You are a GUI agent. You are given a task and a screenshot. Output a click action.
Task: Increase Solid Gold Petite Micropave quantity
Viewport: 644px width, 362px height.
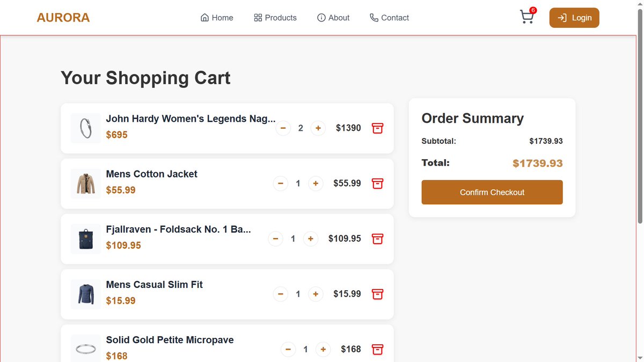[x=323, y=349]
